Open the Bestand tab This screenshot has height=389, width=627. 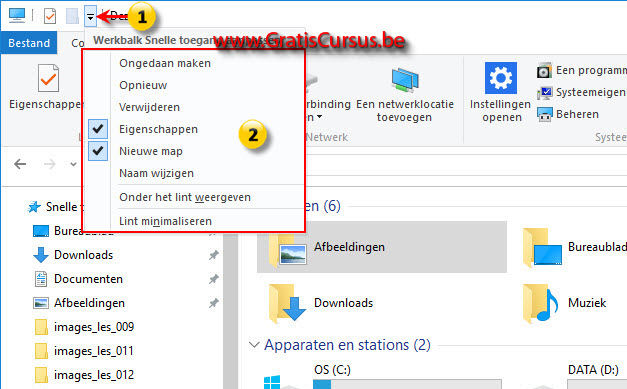click(x=29, y=43)
